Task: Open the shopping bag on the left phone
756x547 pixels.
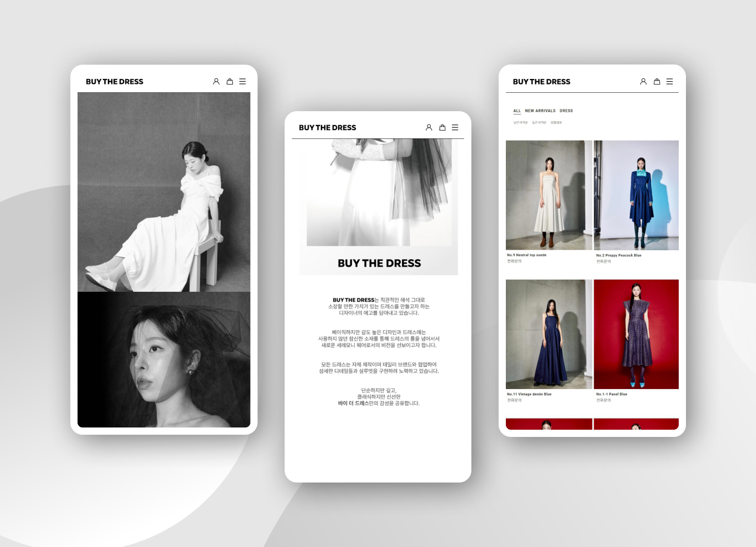Action: 230,81
